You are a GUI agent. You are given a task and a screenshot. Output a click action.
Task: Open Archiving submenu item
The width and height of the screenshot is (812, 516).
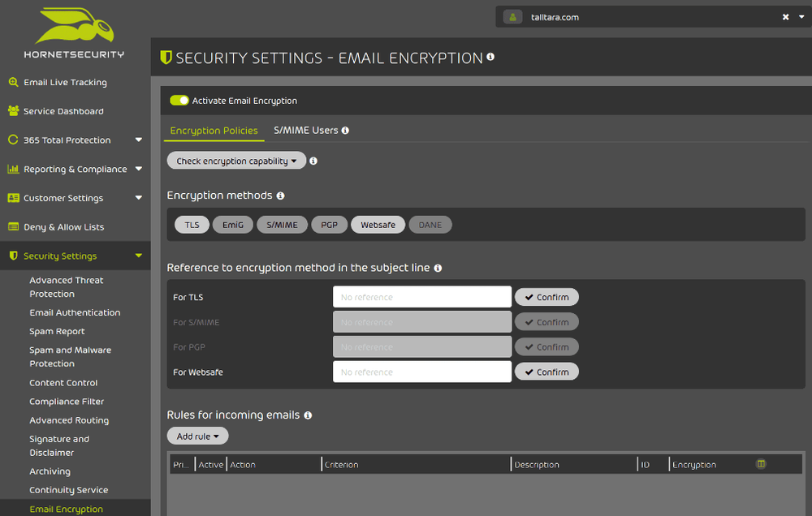(50, 471)
